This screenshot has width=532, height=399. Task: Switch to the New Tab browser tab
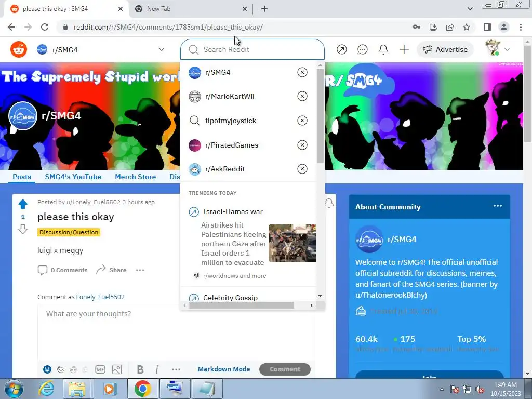click(x=191, y=9)
